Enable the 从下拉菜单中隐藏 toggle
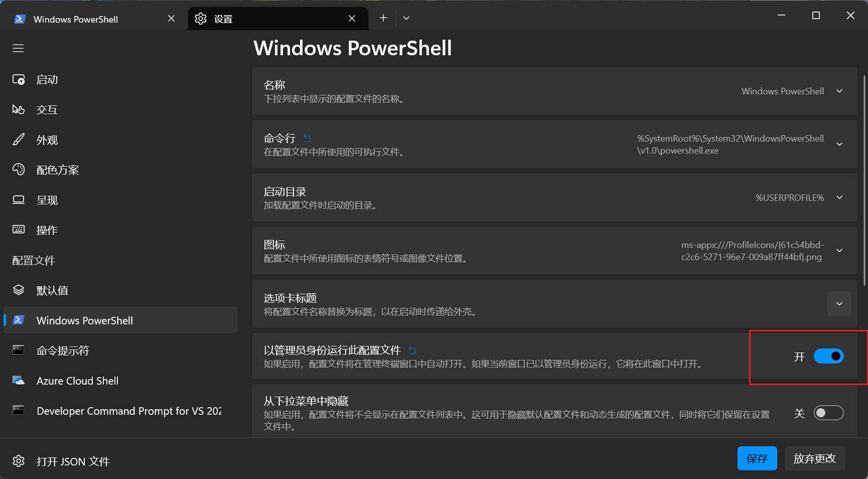The width and height of the screenshot is (868, 479). (829, 413)
